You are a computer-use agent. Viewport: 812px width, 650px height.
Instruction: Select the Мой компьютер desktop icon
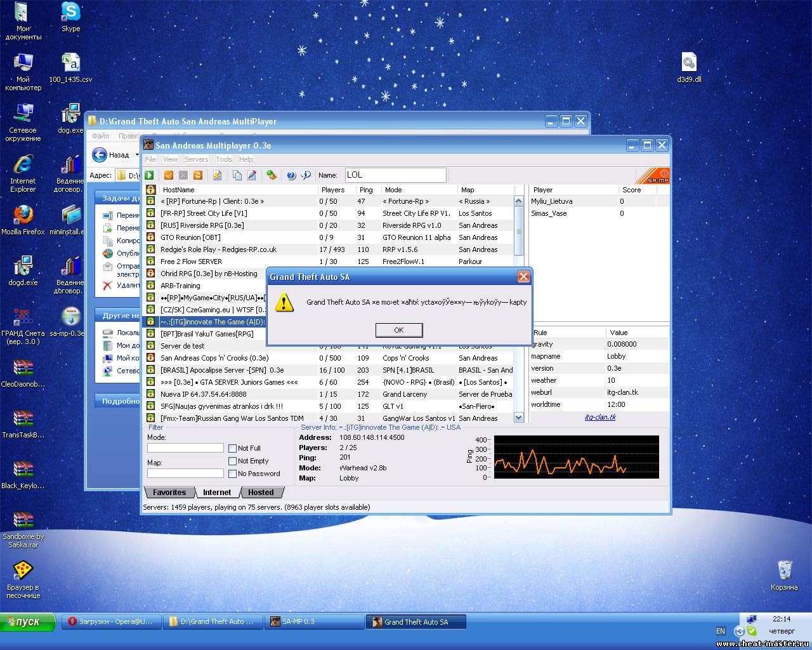coord(23,72)
